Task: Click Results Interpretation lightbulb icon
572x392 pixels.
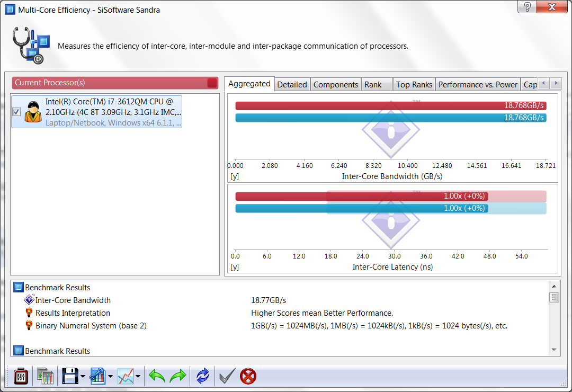Action: click(29, 313)
